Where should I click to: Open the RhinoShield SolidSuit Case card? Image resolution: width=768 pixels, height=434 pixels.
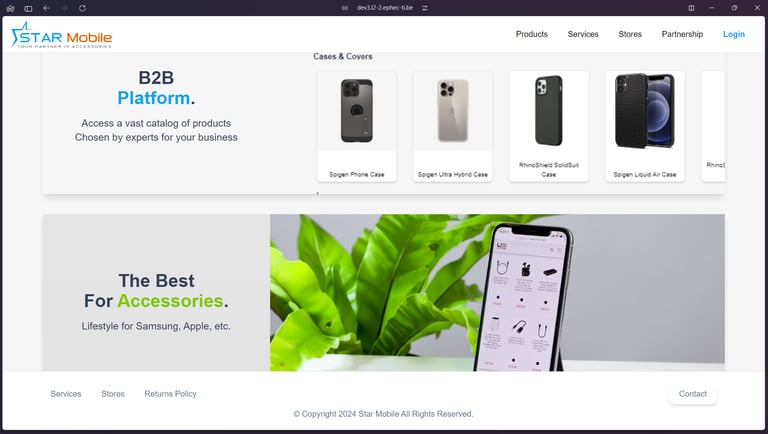pyautogui.click(x=549, y=126)
